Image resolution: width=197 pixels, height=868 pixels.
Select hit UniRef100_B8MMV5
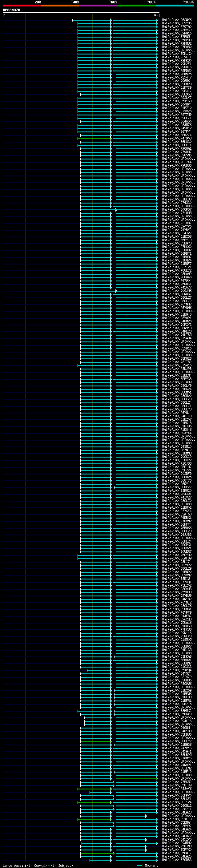(176, 477)
